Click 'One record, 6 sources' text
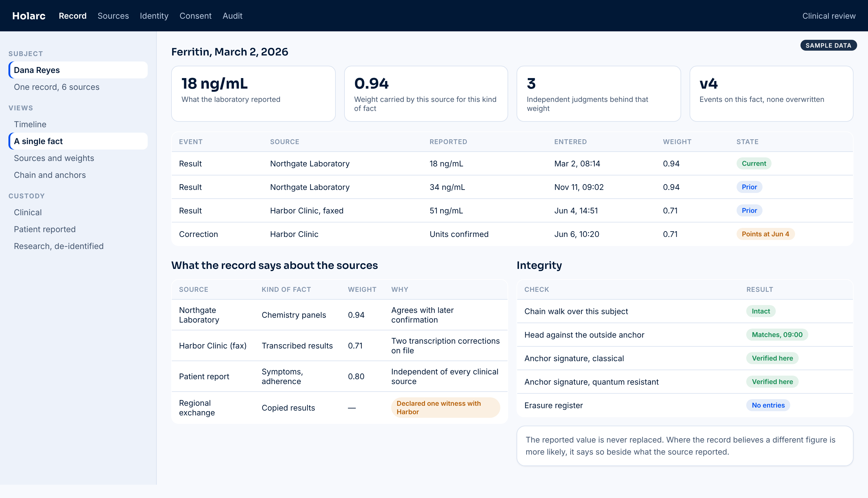Image resolution: width=868 pixels, height=498 pixels. tap(57, 87)
